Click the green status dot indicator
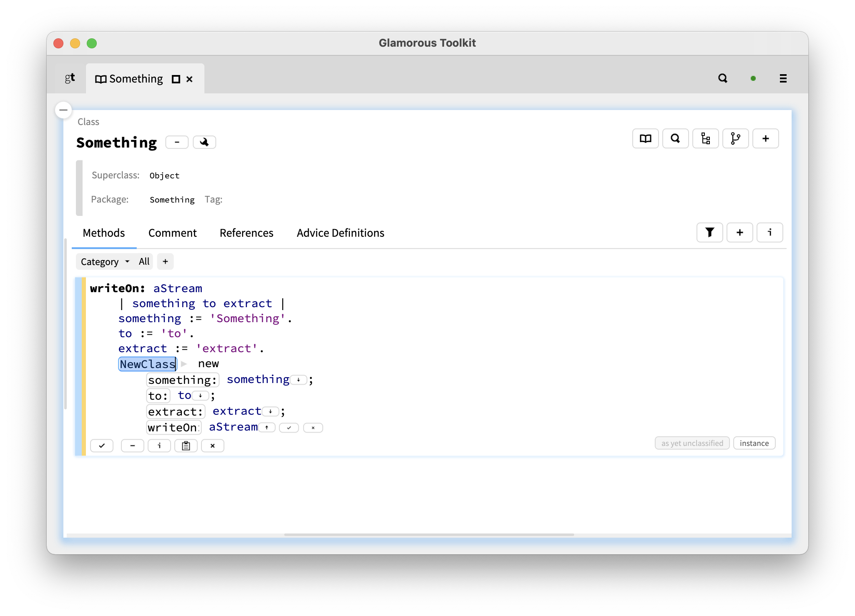This screenshot has width=855, height=616. 753,78
